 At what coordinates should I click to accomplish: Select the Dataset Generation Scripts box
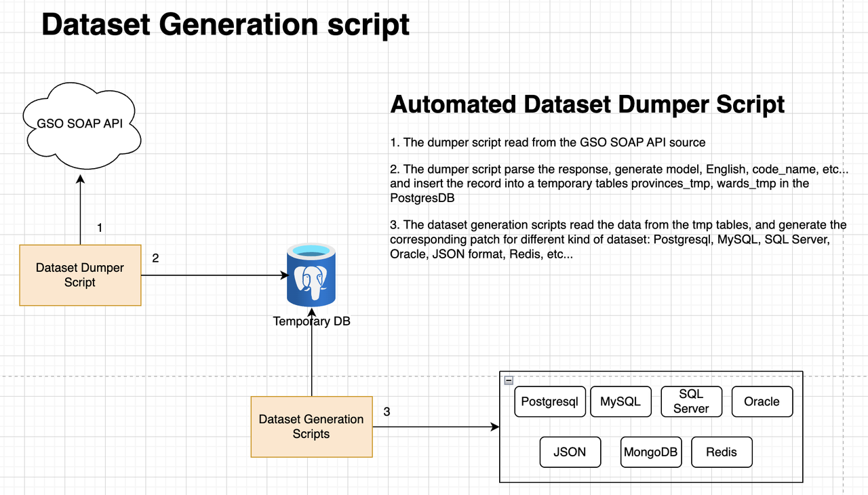pyautogui.click(x=311, y=427)
